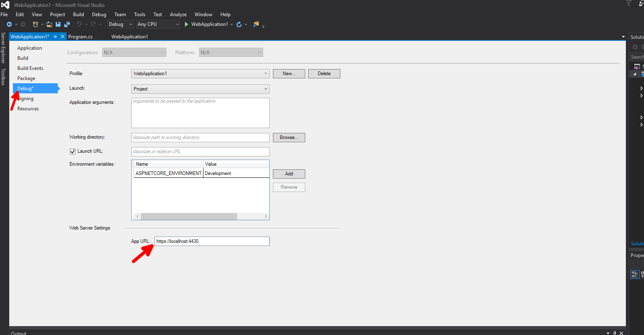This screenshot has height=335, width=644.
Task: Close the WebApplication1* properties tab
Action: tap(63, 36)
